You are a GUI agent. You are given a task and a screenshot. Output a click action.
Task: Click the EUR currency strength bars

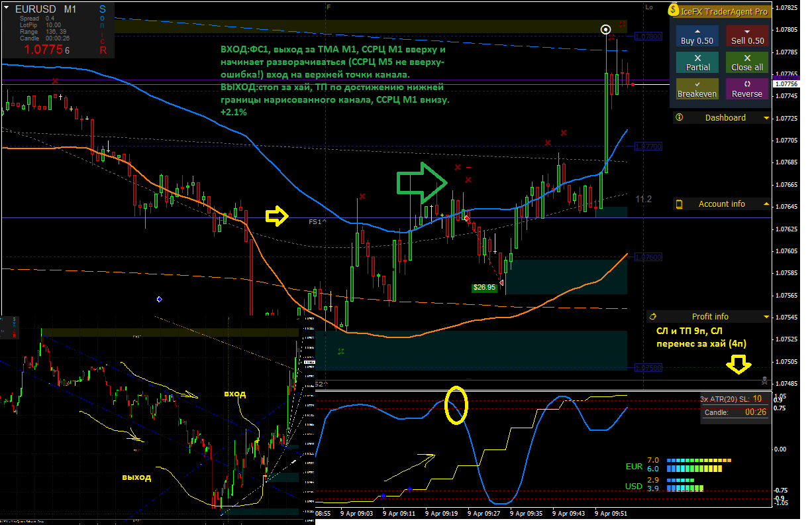[x=698, y=464]
